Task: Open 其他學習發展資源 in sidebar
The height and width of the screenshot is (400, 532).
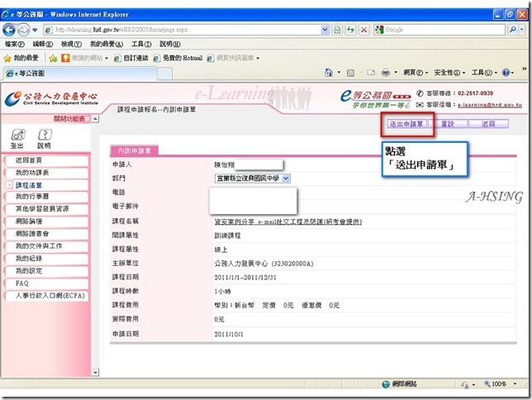Action: tap(47, 209)
